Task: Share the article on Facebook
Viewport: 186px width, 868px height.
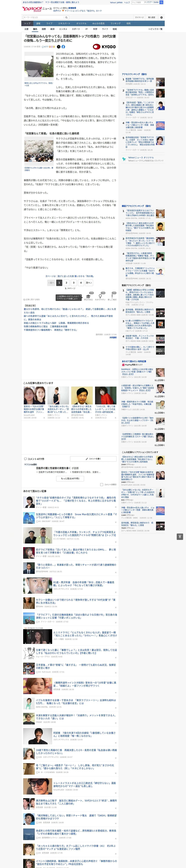Action: 63,47
